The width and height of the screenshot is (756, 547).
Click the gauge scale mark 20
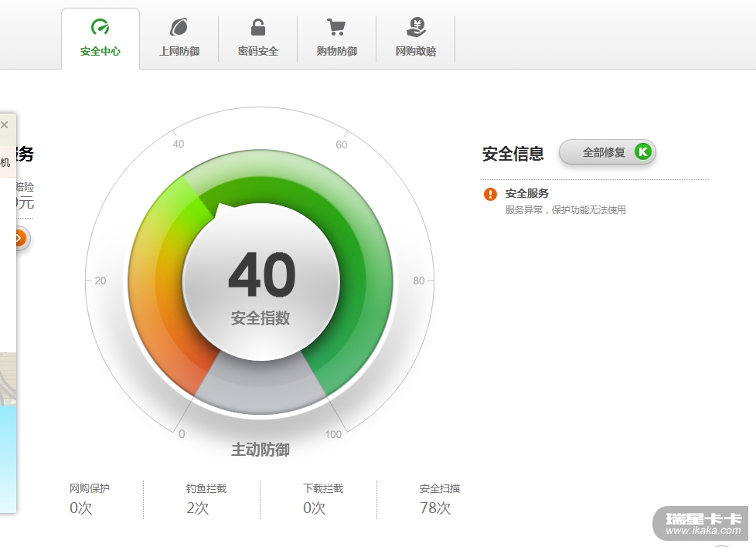[100, 280]
